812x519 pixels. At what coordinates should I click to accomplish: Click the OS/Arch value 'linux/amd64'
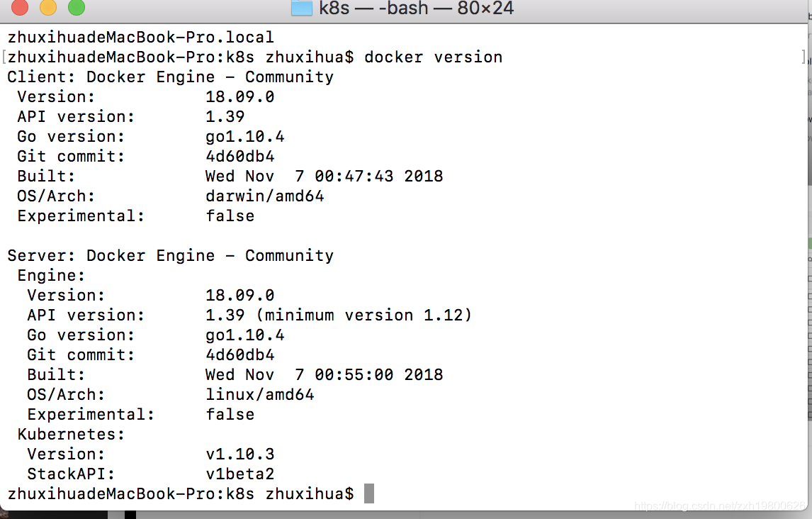tap(260, 395)
